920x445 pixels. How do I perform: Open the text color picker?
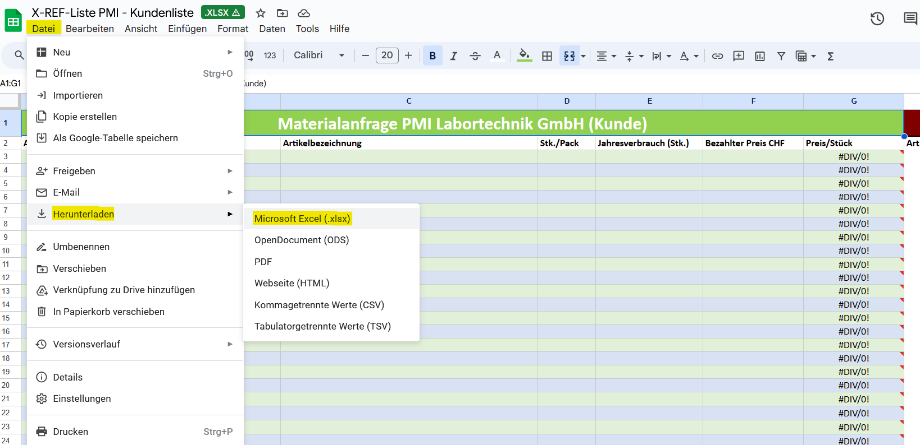[x=497, y=56]
